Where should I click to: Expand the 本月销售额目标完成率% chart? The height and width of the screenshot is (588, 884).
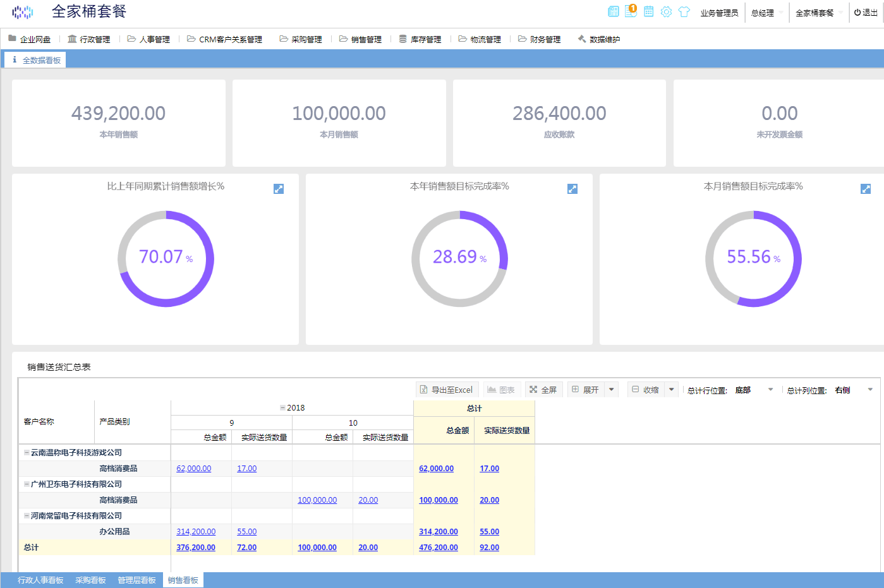tap(866, 189)
